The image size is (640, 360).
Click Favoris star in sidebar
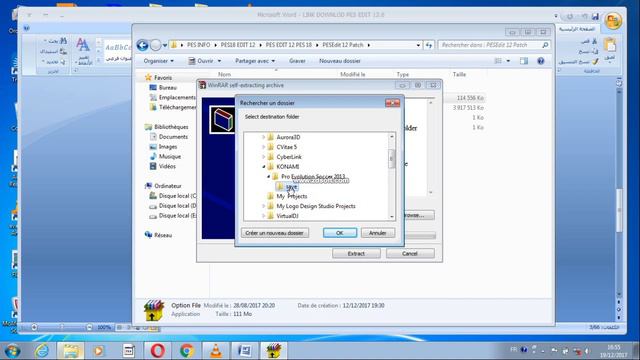[148, 77]
